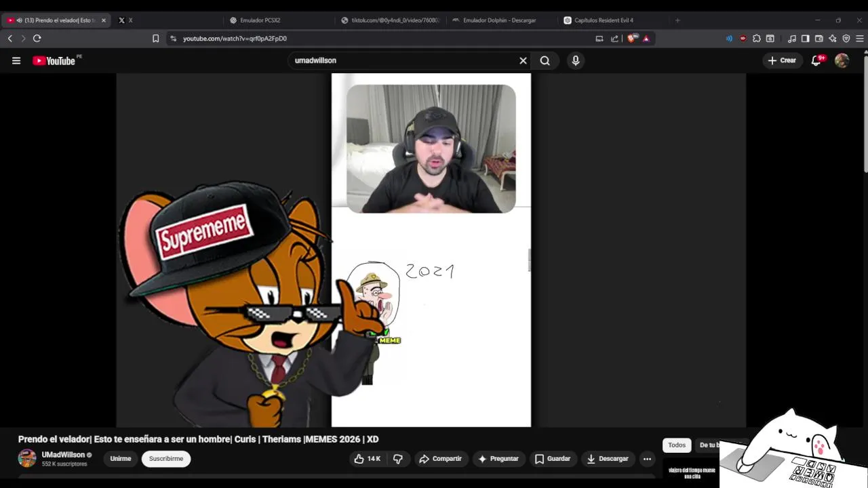Open the notifications bell
This screenshot has width=868, height=488.
pos(816,60)
